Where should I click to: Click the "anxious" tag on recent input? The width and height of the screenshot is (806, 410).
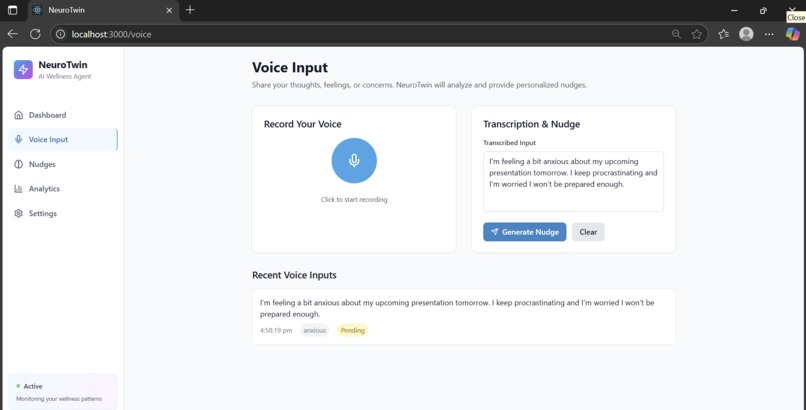(x=315, y=330)
